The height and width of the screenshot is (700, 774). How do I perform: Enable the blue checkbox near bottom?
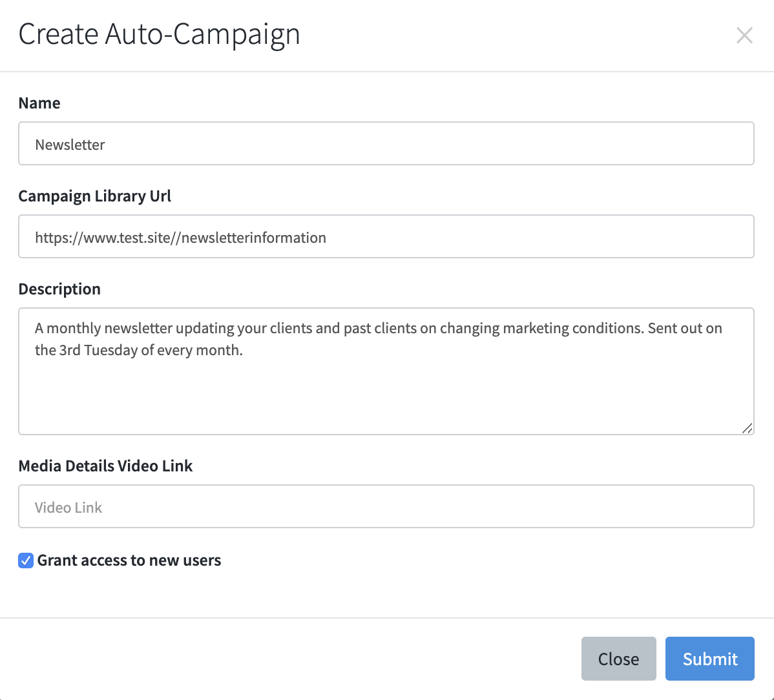[25, 561]
